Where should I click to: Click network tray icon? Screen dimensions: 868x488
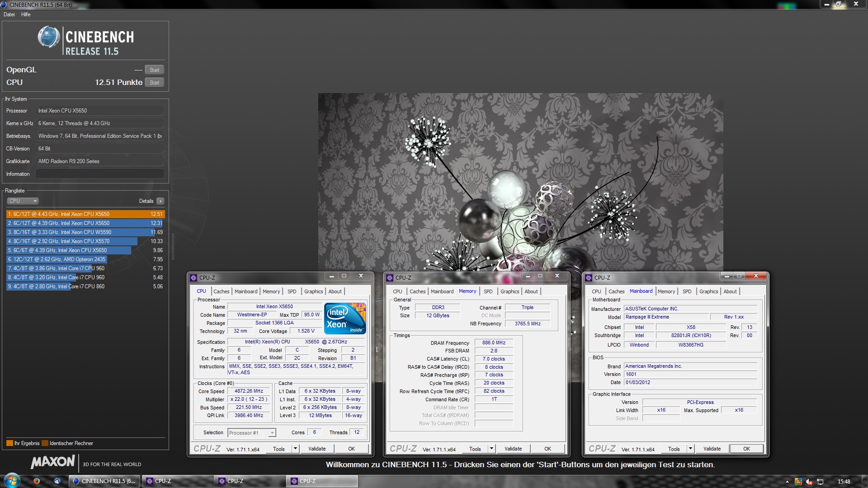point(821,482)
